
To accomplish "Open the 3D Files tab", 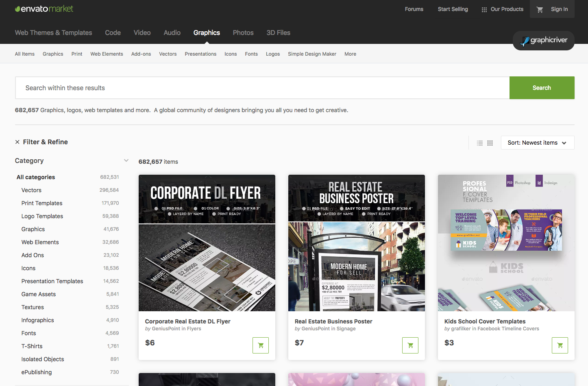I will coord(279,33).
